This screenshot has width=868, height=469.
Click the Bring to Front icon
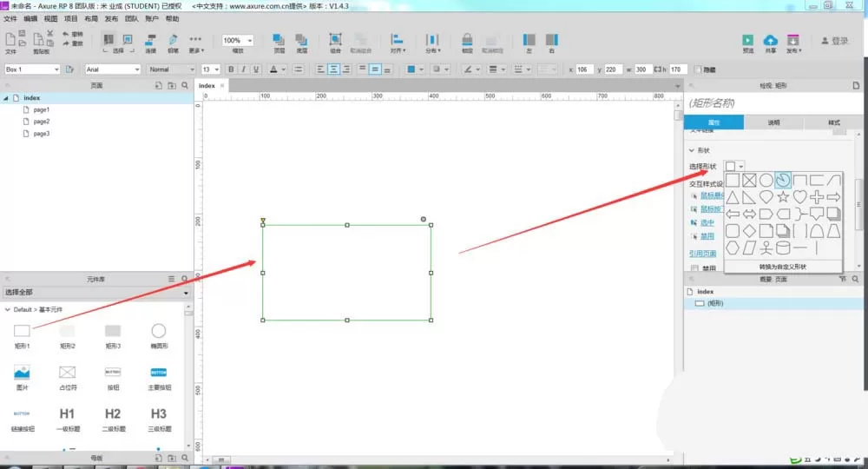279,43
